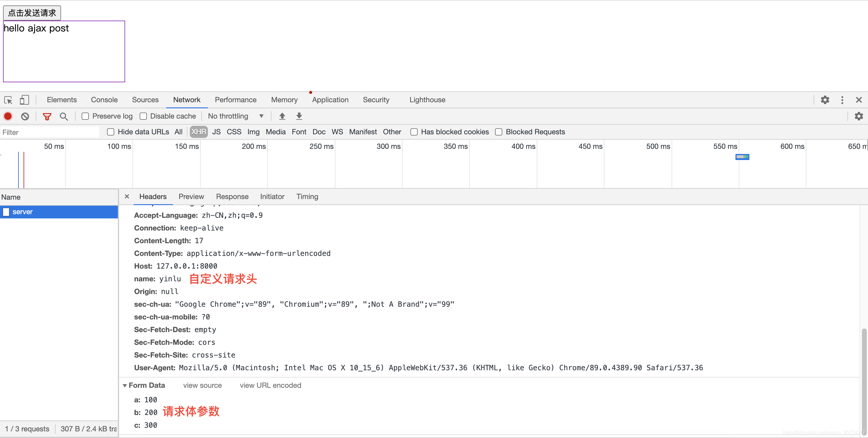Enable Preserve log checkbox
Image resolution: width=868 pixels, height=438 pixels.
[x=85, y=116]
